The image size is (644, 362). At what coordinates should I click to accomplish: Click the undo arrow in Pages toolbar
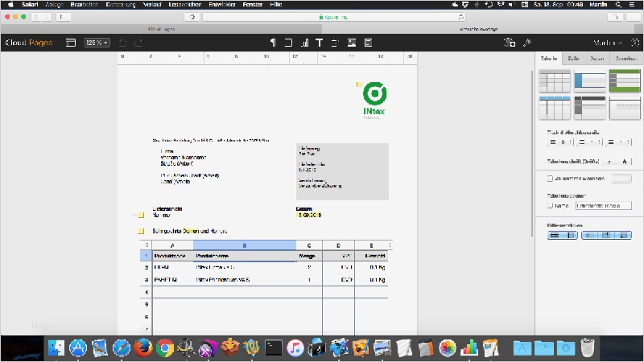[x=122, y=43]
